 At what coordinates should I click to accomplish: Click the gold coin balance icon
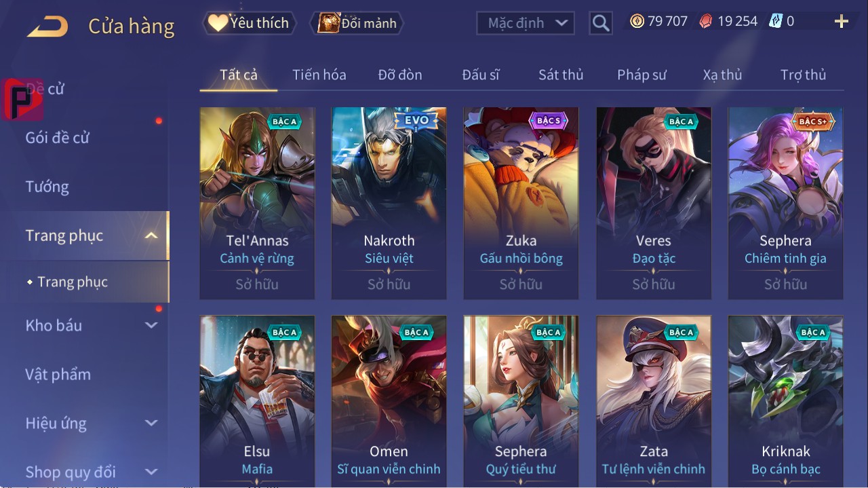(x=637, y=21)
